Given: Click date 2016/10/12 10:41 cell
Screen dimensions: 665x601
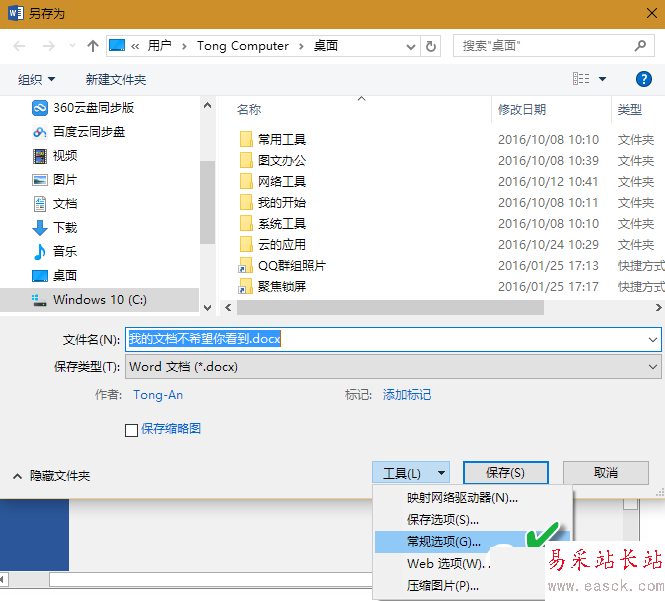Looking at the screenshot, I should click(548, 182).
